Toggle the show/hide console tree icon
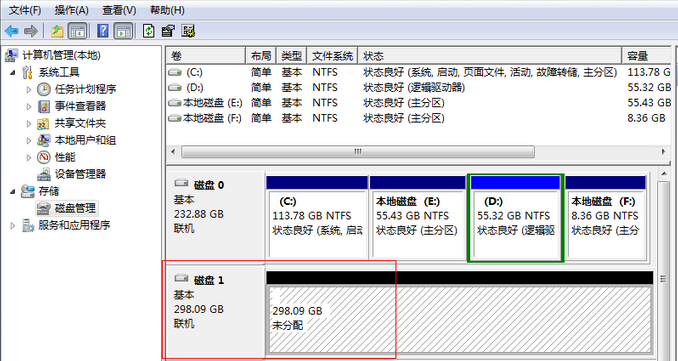678x361 pixels. click(x=78, y=31)
